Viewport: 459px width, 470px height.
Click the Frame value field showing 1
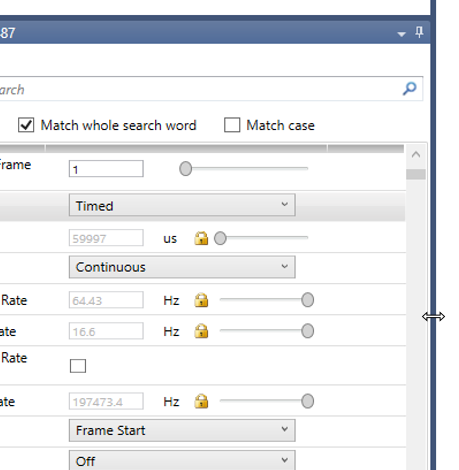point(106,169)
